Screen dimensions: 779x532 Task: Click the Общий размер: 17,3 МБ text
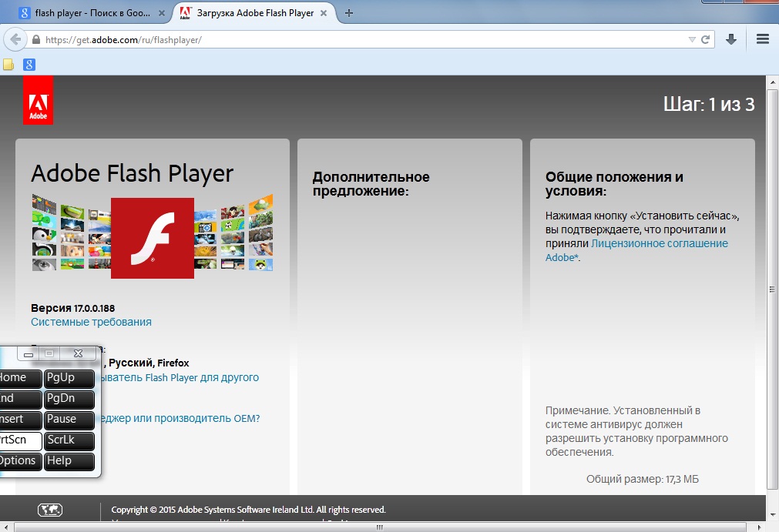(643, 480)
